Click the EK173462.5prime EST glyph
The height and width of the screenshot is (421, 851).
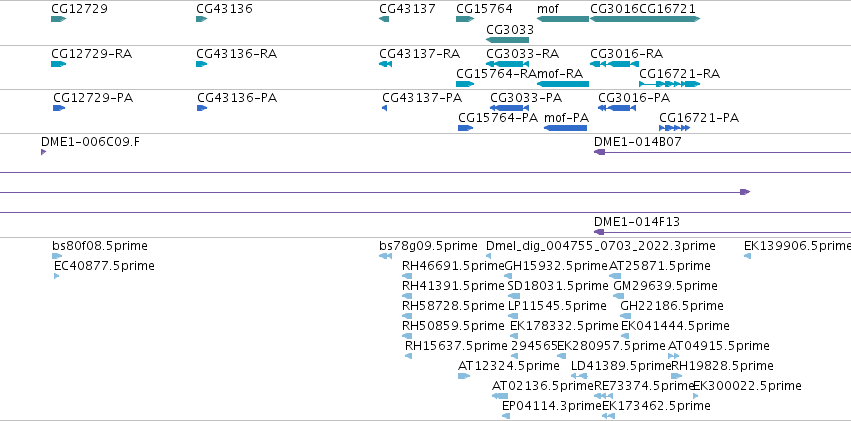(608, 416)
